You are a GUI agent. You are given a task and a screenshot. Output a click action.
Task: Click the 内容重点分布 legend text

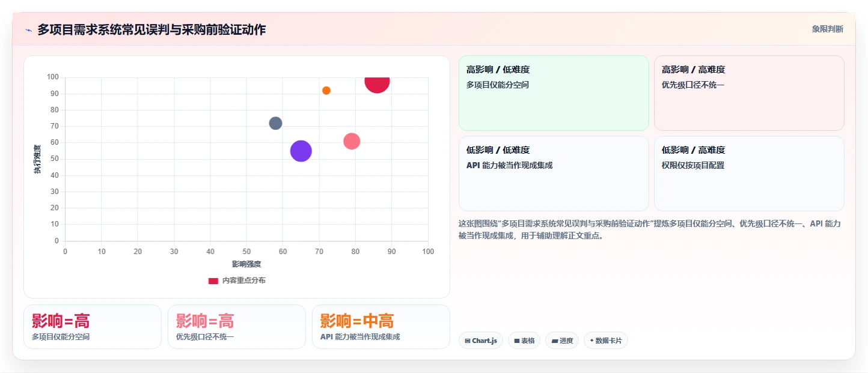[x=243, y=281]
